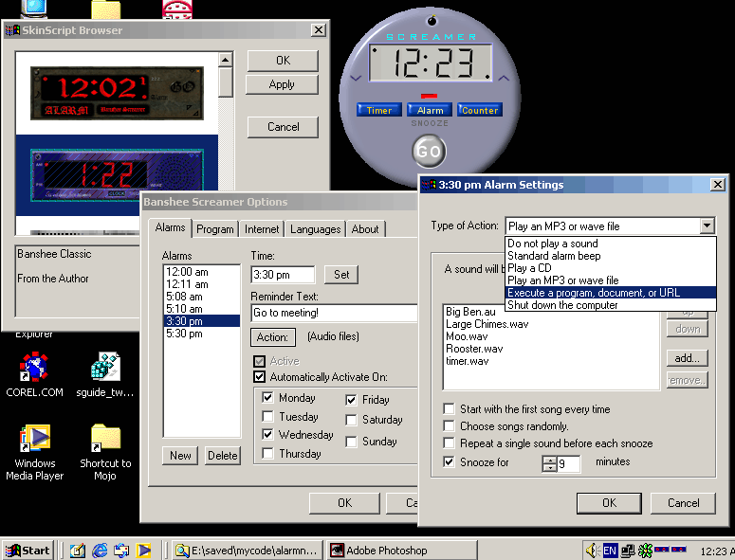Image resolution: width=735 pixels, height=560 pixels.
Task: Click the Counter mode button on Screamer
Action: click(x=480, y=110)
